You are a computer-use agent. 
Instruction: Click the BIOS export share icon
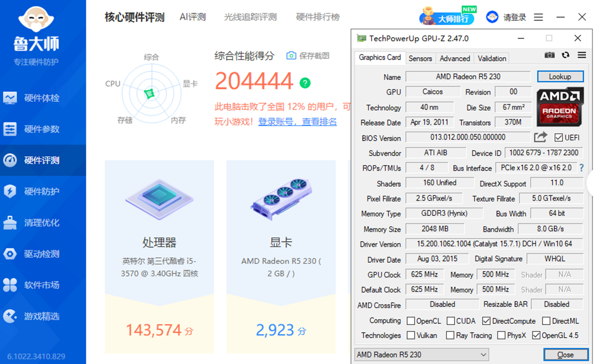click(540, 137)
